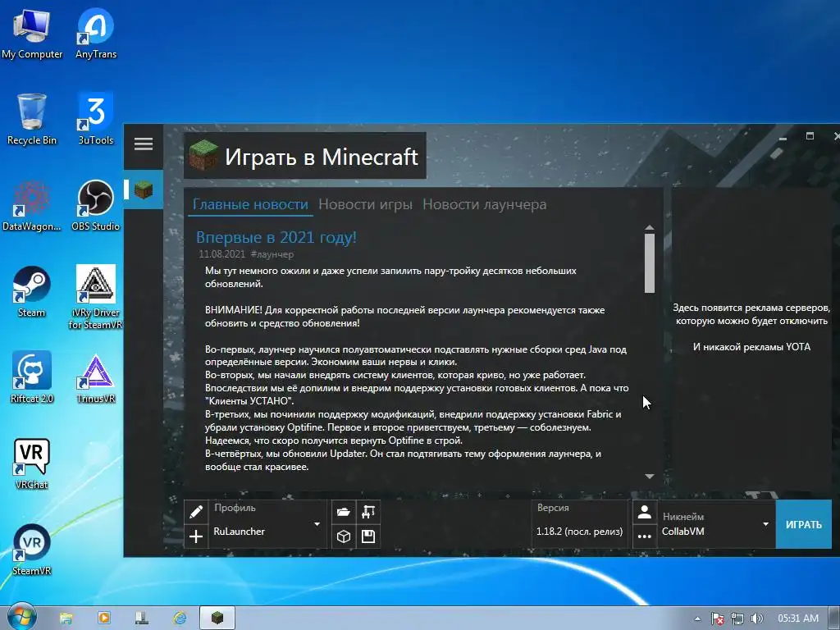Launch VRChat desktop shortcut
The width and height of the screenshot is (840, 630).
[x=32, y=464]
